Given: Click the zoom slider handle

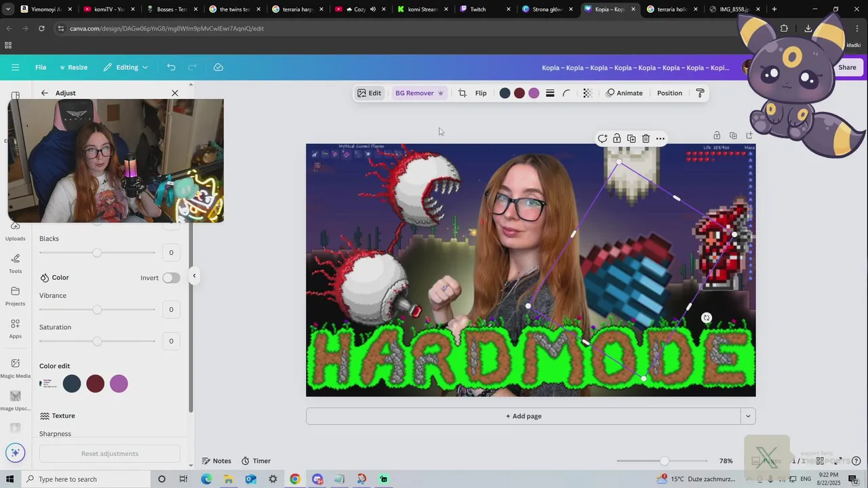Looking at the screenshot, I should pos(665,461).
